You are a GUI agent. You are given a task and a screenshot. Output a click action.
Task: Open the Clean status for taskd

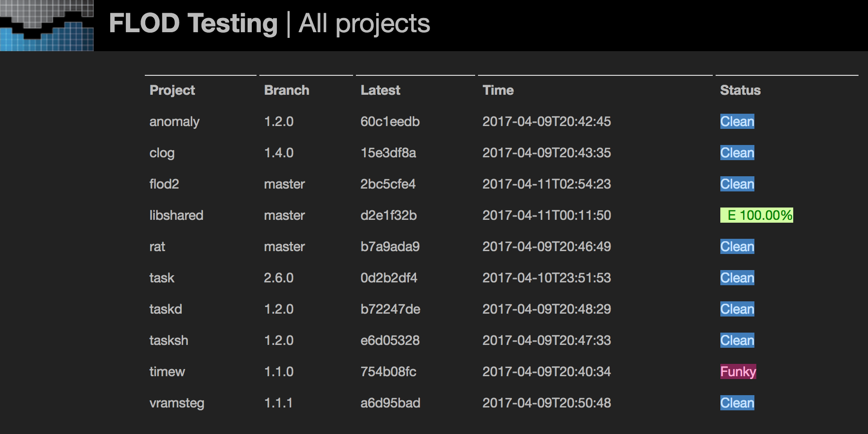click(x=737, y=309)
